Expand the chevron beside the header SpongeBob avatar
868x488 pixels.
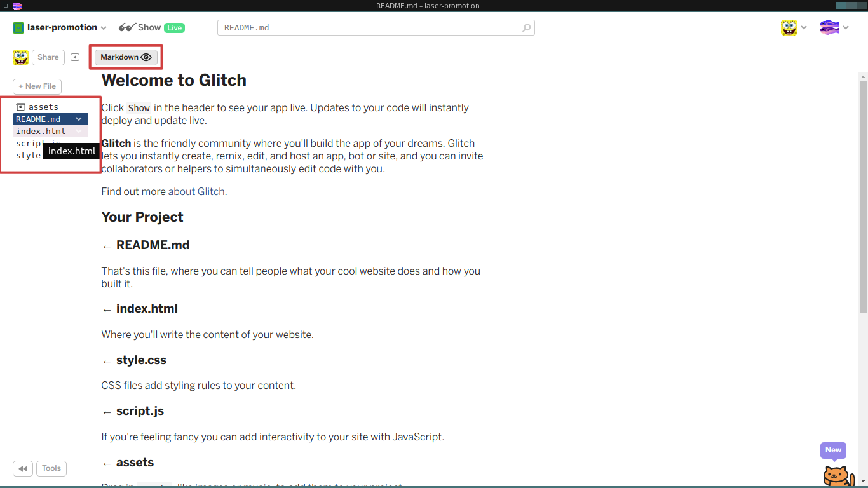click(x=804, y=28)
